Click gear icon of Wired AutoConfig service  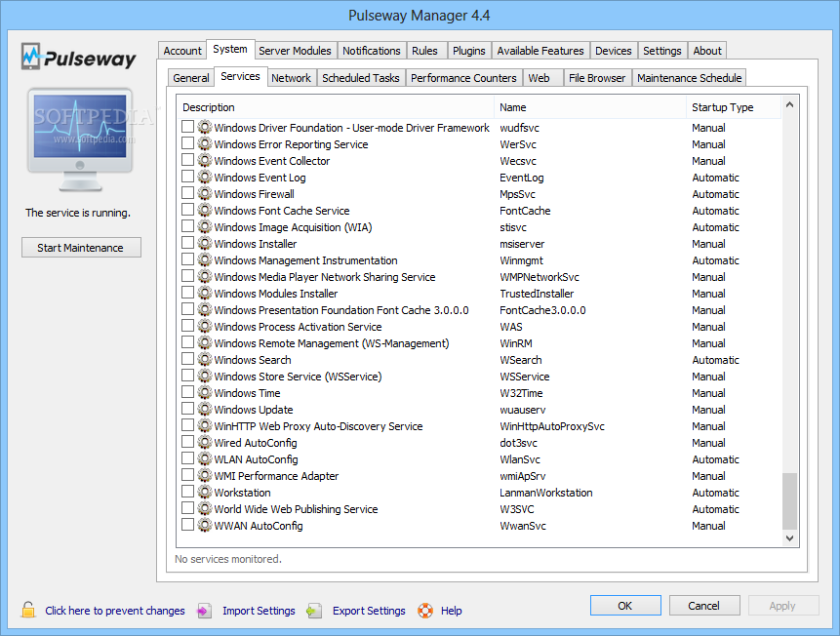(205, 442)
